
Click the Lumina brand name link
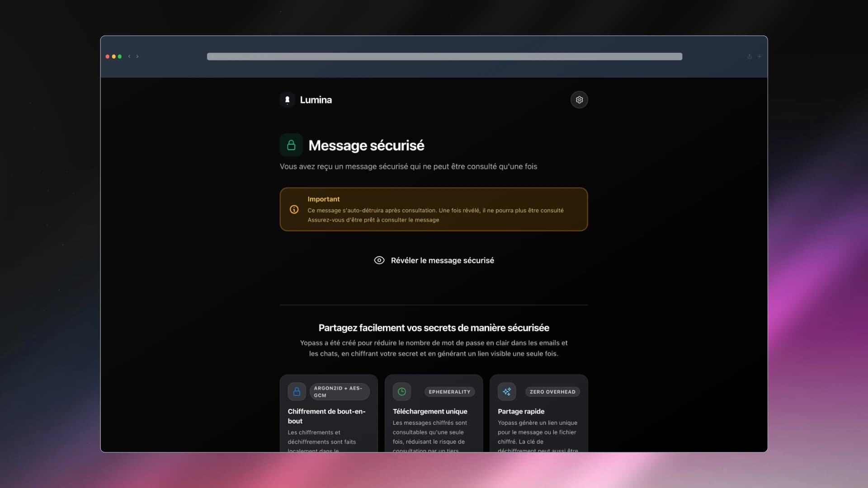[316, 100]
